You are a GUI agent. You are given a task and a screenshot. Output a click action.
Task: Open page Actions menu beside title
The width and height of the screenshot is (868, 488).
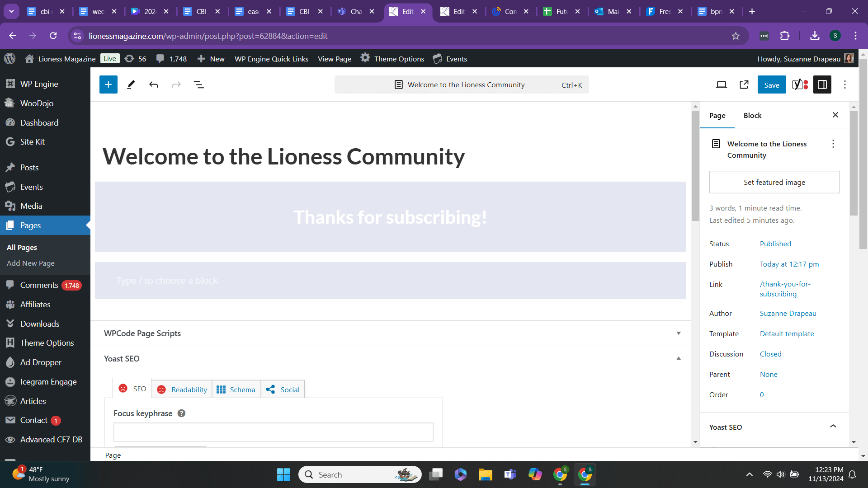(833, 144)
